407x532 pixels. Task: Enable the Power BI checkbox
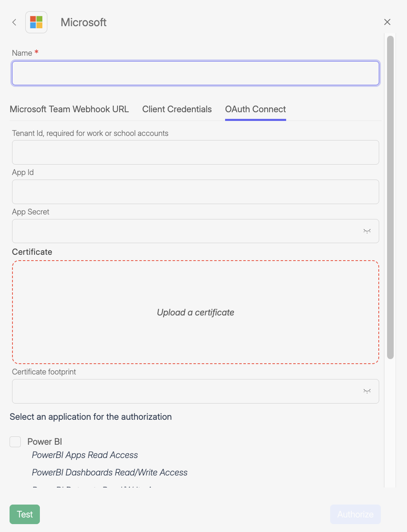(15, 441)
